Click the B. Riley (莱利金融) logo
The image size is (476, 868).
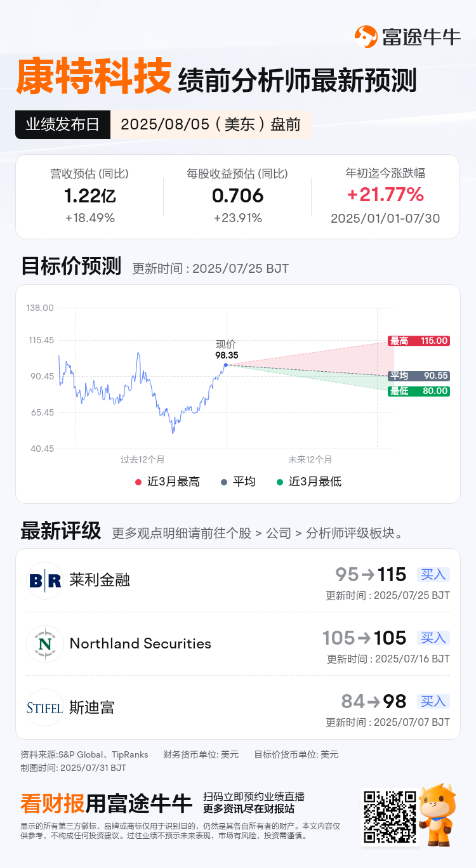[45, 580]
